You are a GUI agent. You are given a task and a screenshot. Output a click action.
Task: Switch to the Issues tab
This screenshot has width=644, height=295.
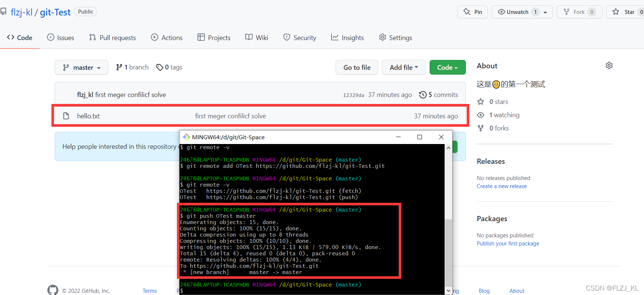pyautogui.click(x=61, y=37)
